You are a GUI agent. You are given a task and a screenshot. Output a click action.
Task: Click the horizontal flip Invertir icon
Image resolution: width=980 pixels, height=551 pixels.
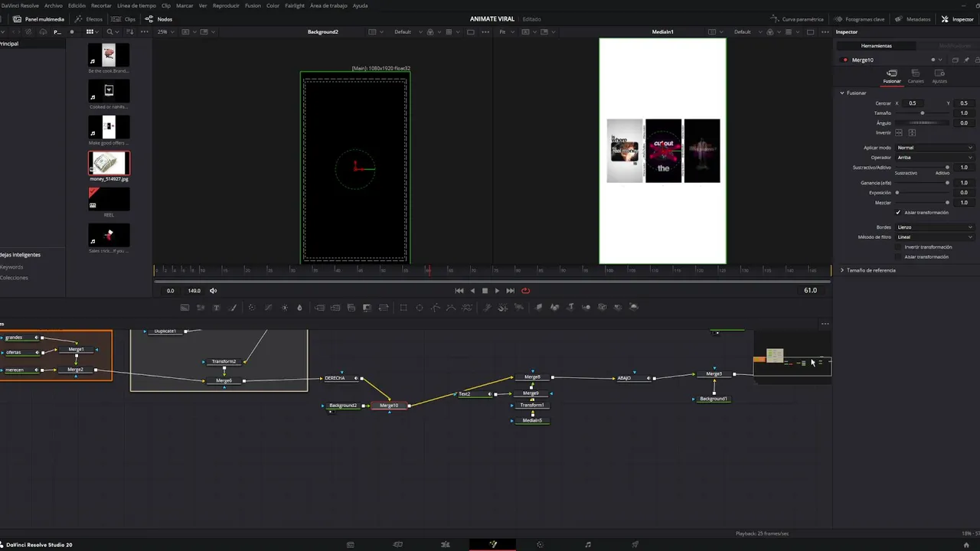pos(900,133)
